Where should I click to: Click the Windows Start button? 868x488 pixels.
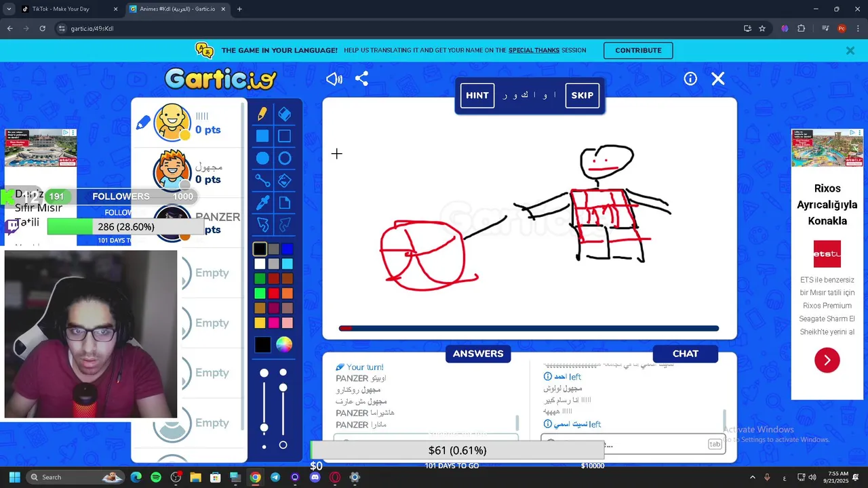point(14,477)
